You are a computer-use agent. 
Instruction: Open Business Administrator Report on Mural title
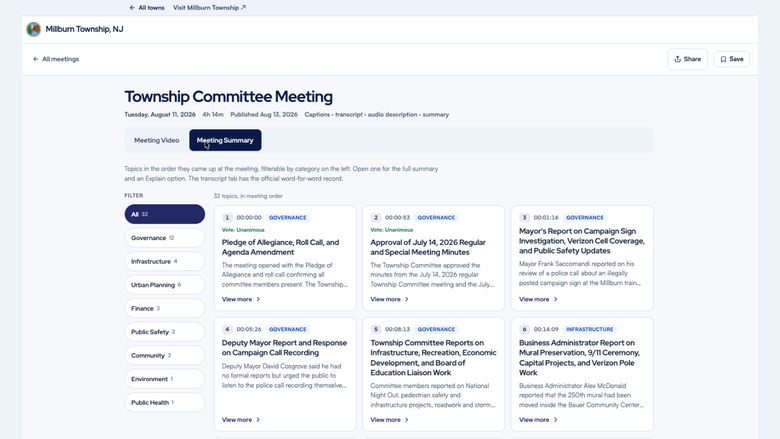point(580,358)
